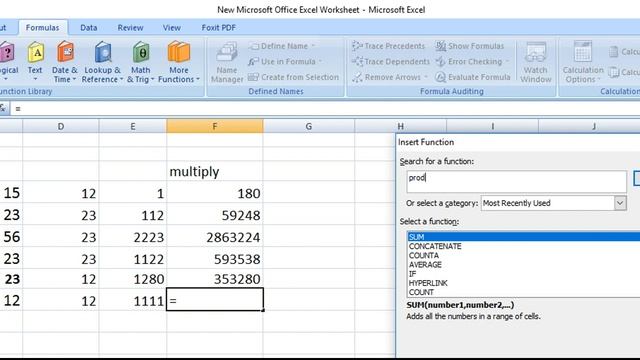Image resolution: width=640 pixels, height=360 pixels.
Task: Select the cell containing 353280
Action: (x=215, y=279)
